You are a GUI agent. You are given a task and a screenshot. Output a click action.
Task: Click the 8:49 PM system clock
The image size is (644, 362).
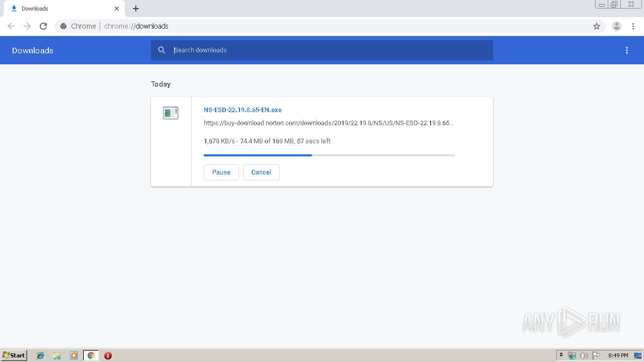(x=618, y=355)
